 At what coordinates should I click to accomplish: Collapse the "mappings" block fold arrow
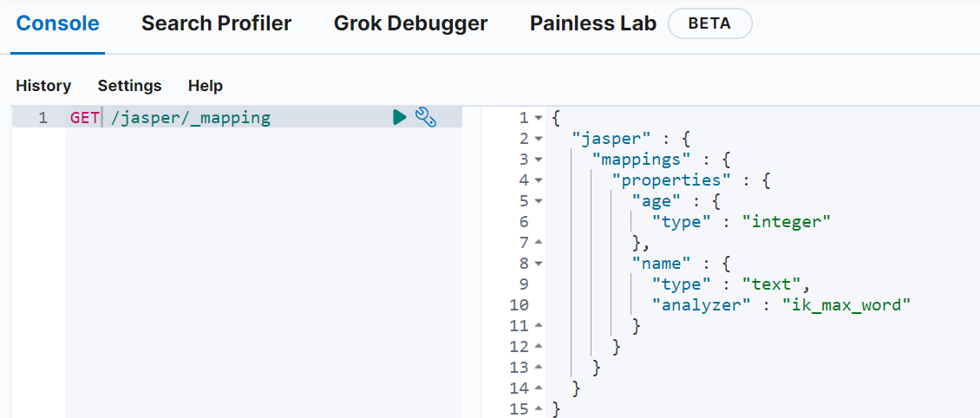pyautogui.click(x=539, y=160)
